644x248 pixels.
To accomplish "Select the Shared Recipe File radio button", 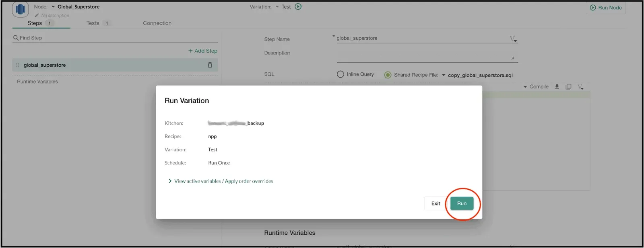I will point(388,75).
